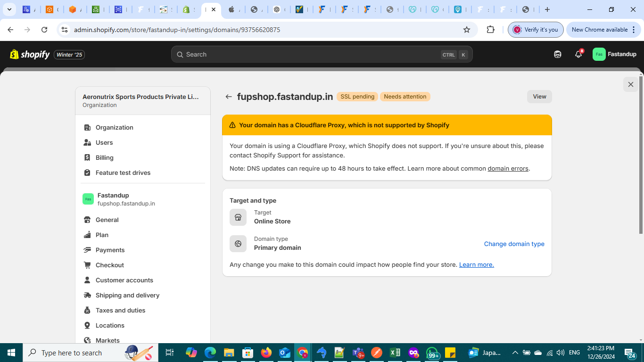This screenshot has height=362, width=644.
Task: Open the Windows notification center
Action: click(630, 353)
